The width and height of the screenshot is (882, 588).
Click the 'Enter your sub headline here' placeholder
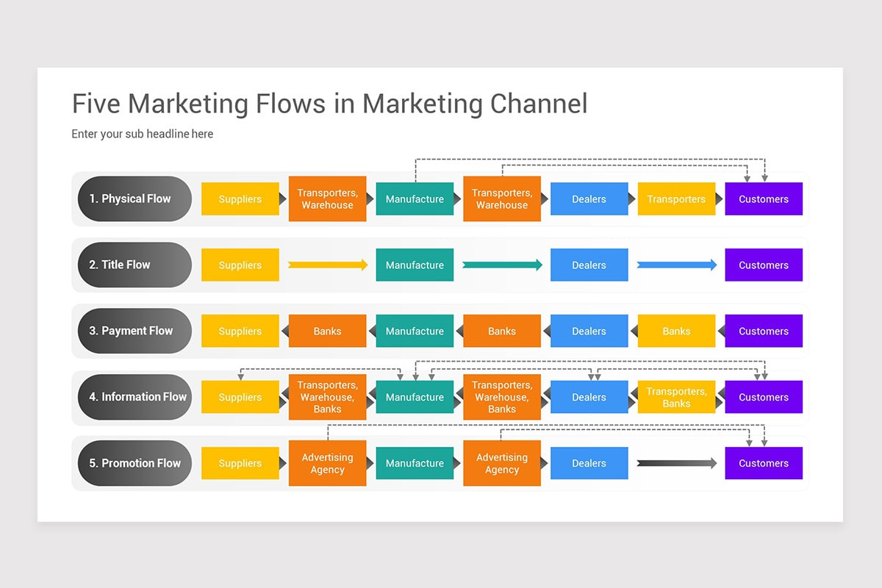143,134
